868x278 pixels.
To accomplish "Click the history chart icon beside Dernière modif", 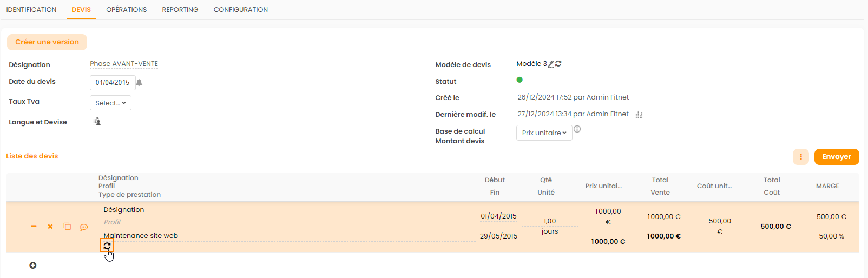I will pos(639,115).
